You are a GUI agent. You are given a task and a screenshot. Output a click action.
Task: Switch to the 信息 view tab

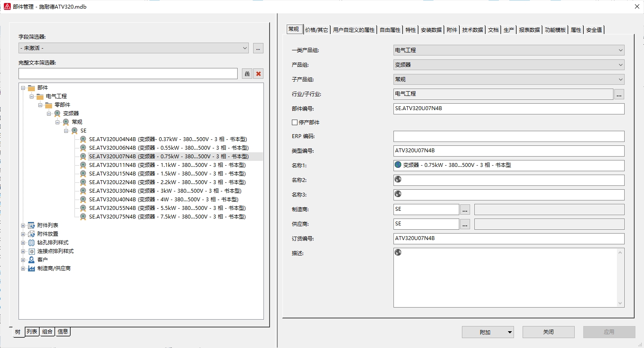coord(63,332)
